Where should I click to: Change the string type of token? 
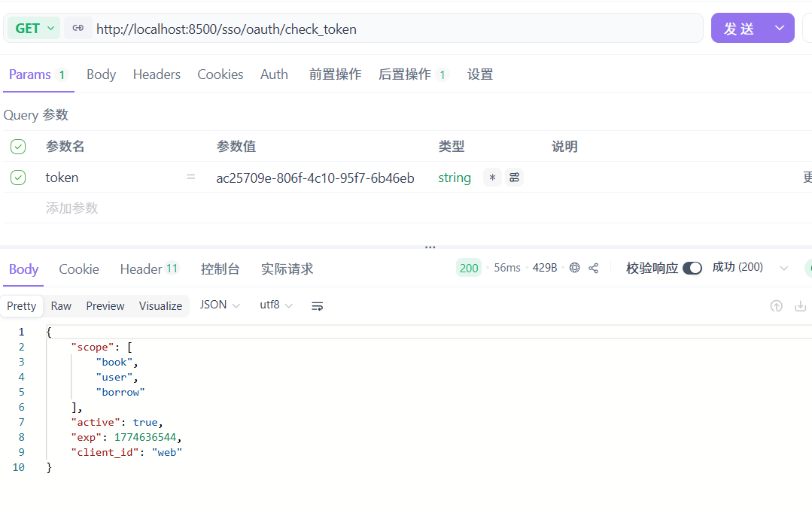[x=454, y=178]
